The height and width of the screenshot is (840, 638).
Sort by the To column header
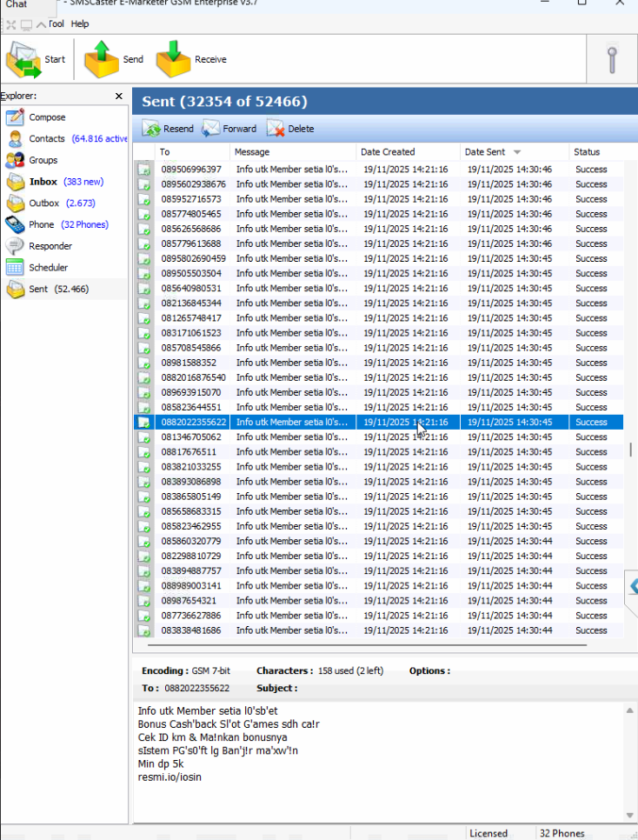[192, 152]
